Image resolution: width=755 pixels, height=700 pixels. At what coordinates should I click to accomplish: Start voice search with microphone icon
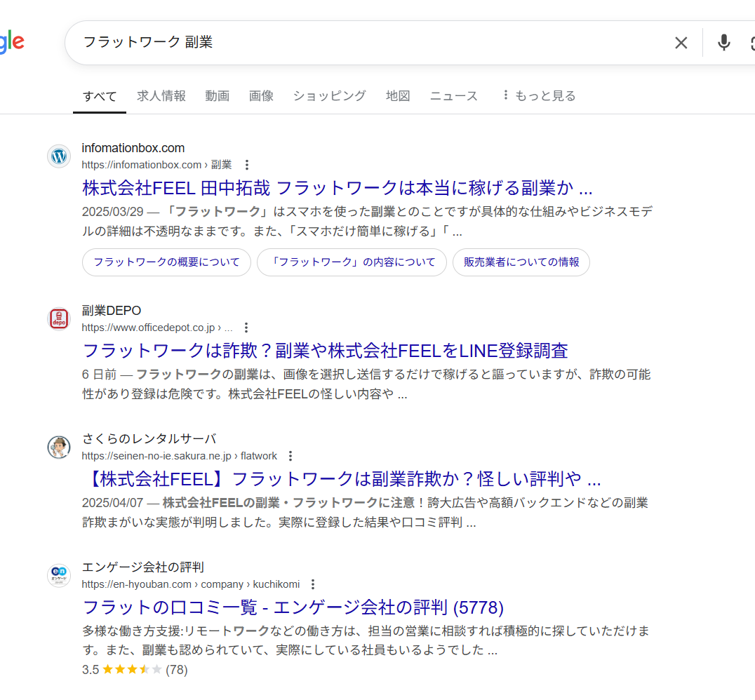coord(723,43)
